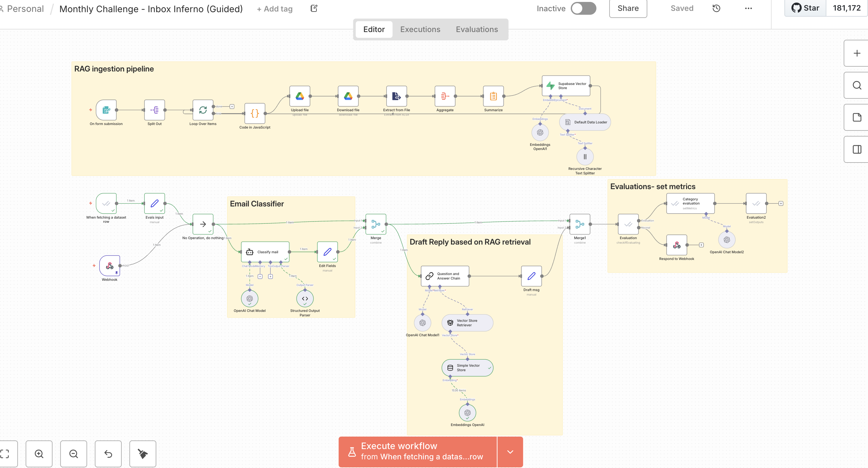868x468 pixels.
Task: Add a sticky note icon
Action: 856,117
